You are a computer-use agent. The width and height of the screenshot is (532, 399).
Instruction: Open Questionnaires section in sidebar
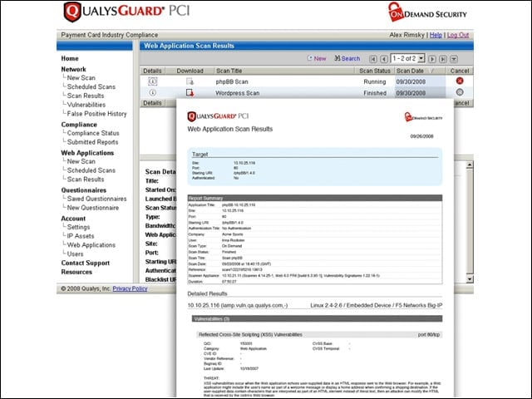click(x=84, y=190)
